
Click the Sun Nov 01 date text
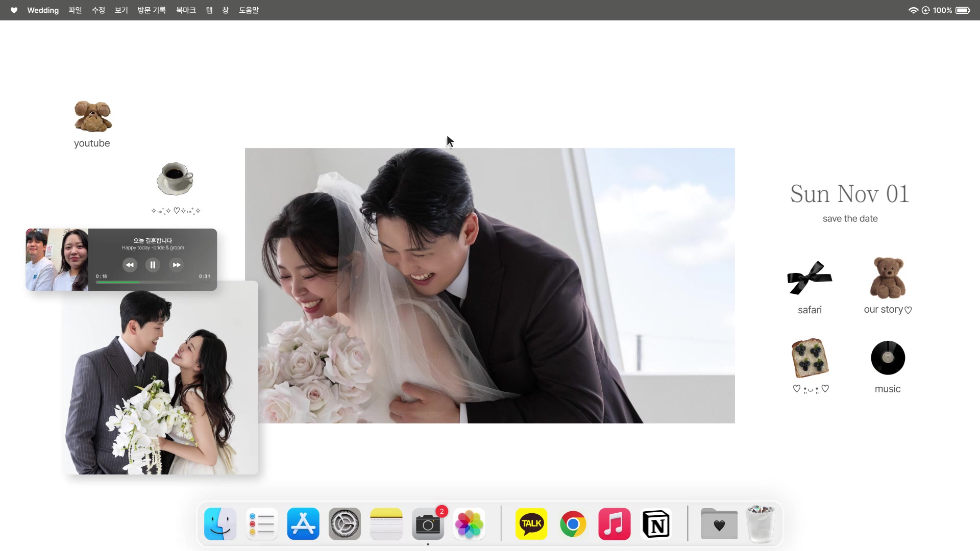pos(850,194)
